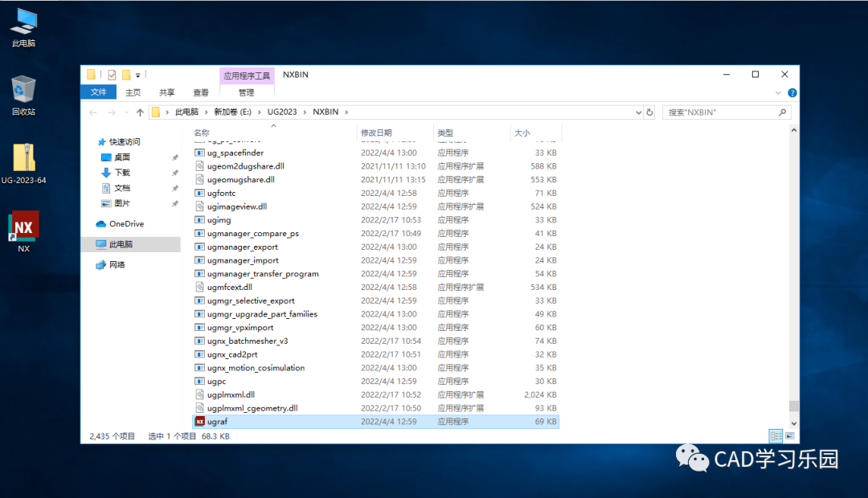Go forward with the Forward arrow
Viewport: 868px width, 498px height.
pyautogui.click(x=112, y=112)
